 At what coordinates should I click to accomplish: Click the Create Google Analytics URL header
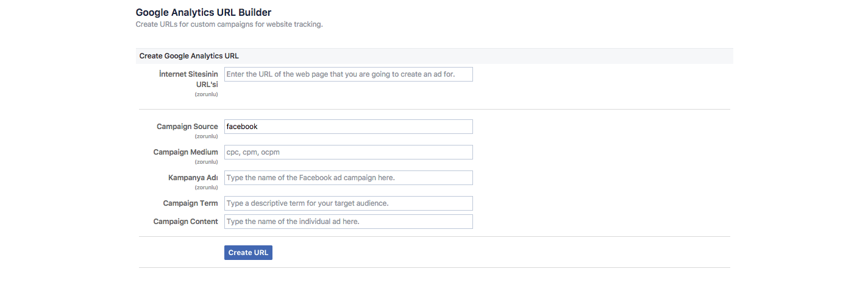point(189,56)
